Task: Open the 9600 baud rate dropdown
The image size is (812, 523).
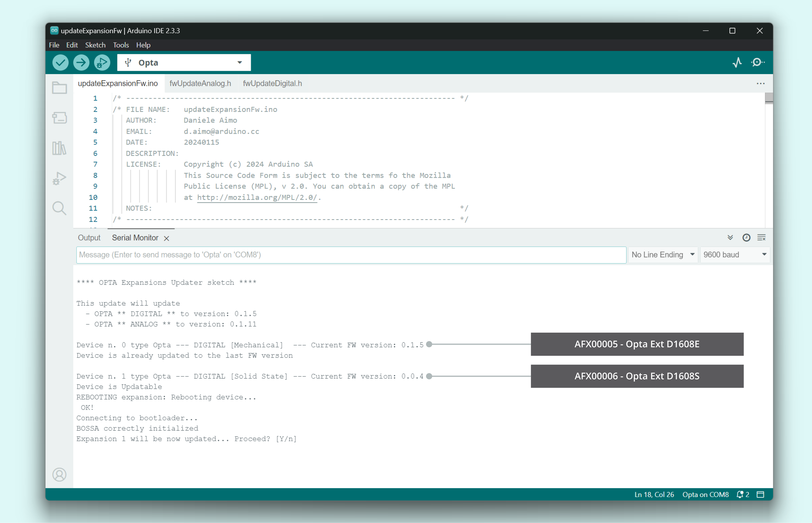Action: click(x=735, y=255)
